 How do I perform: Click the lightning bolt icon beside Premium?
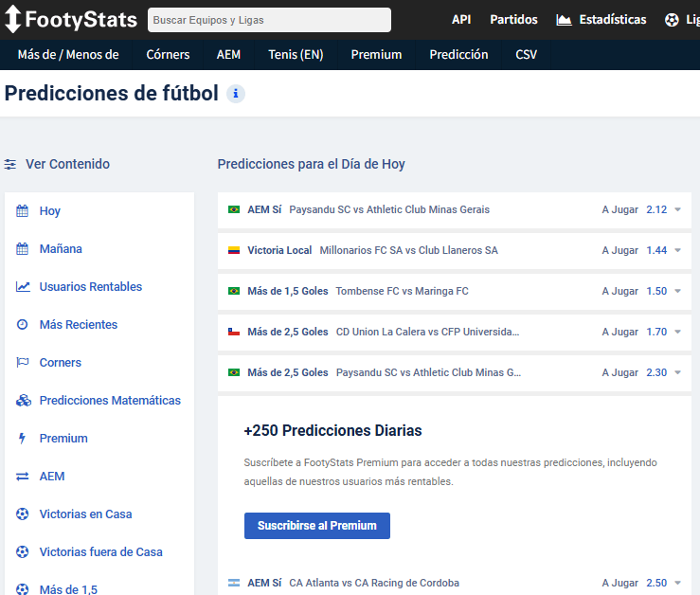click(22, 439)
